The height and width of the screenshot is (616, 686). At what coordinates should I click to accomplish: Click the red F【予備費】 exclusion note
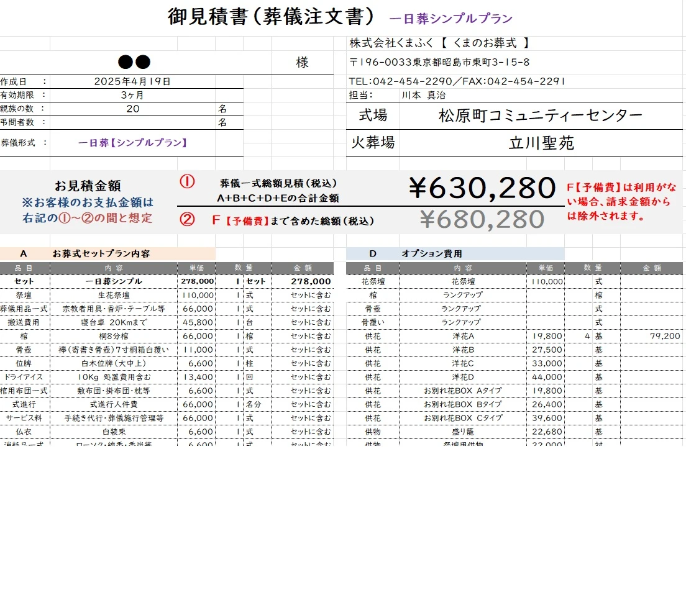[x=621, y=202]
